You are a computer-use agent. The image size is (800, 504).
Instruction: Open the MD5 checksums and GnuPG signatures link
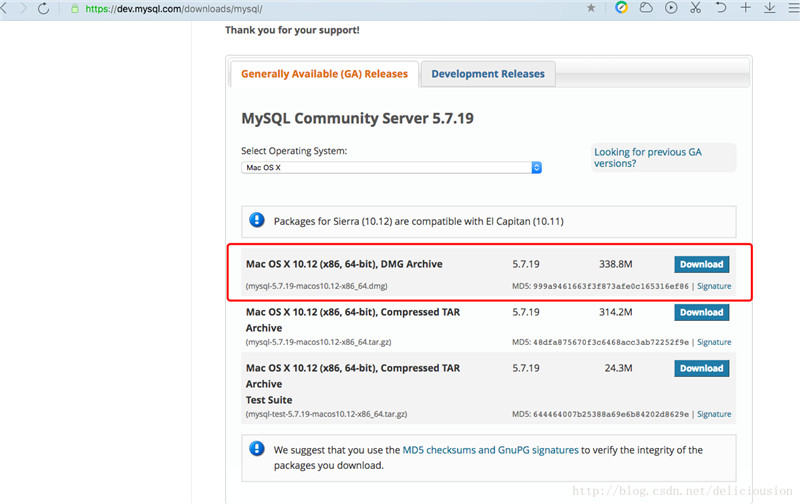(x=490, y=450)
